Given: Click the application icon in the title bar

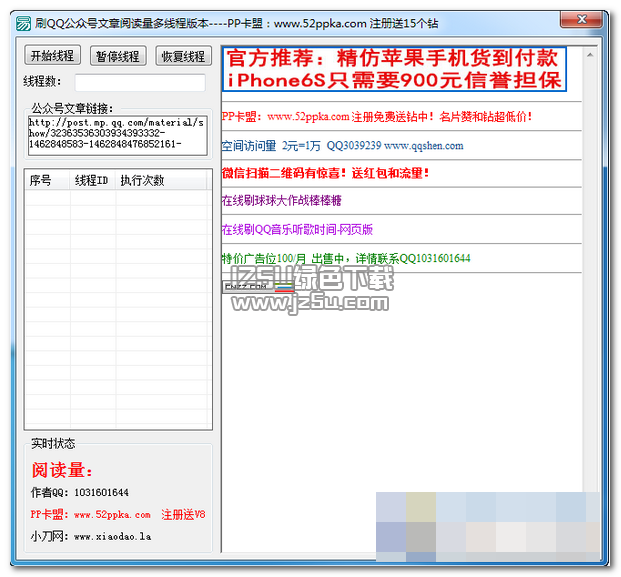Looking at the screenshot, I should coord(23,24).
